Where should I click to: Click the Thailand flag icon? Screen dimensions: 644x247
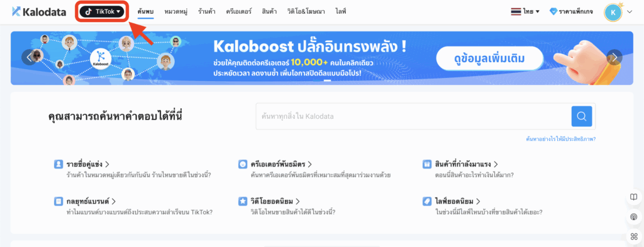(x=516, y=12)
